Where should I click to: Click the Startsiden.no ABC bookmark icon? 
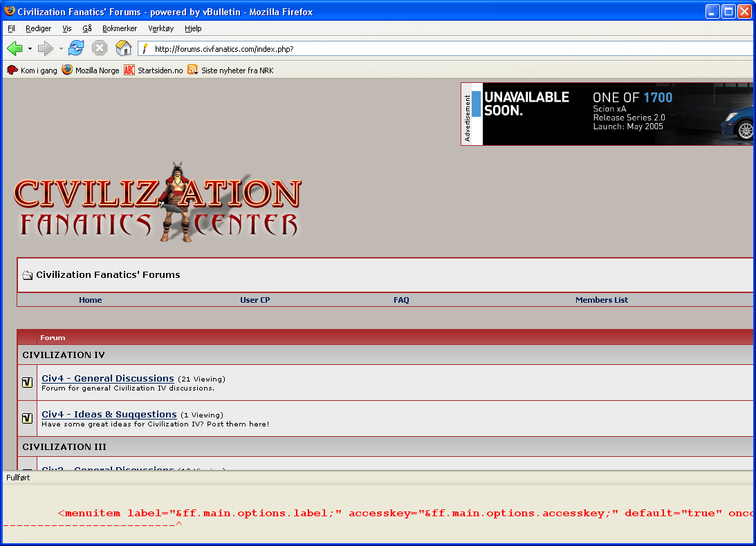click(129, 70)
